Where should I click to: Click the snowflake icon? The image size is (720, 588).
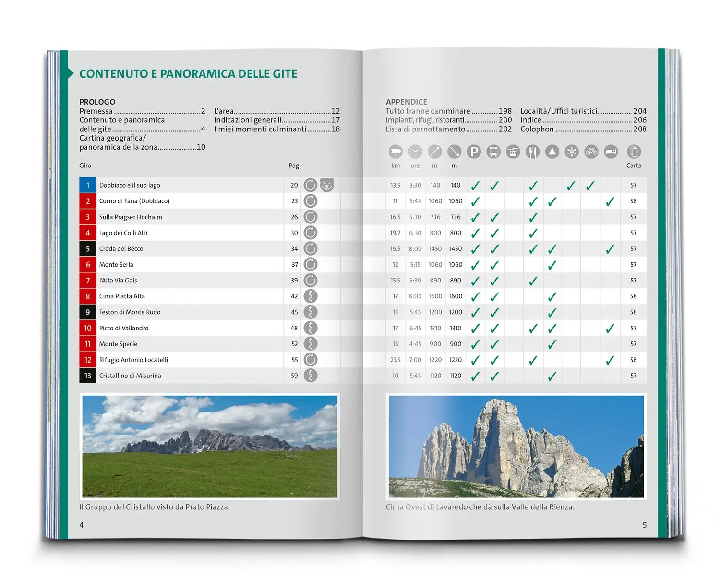pos(572,152)
